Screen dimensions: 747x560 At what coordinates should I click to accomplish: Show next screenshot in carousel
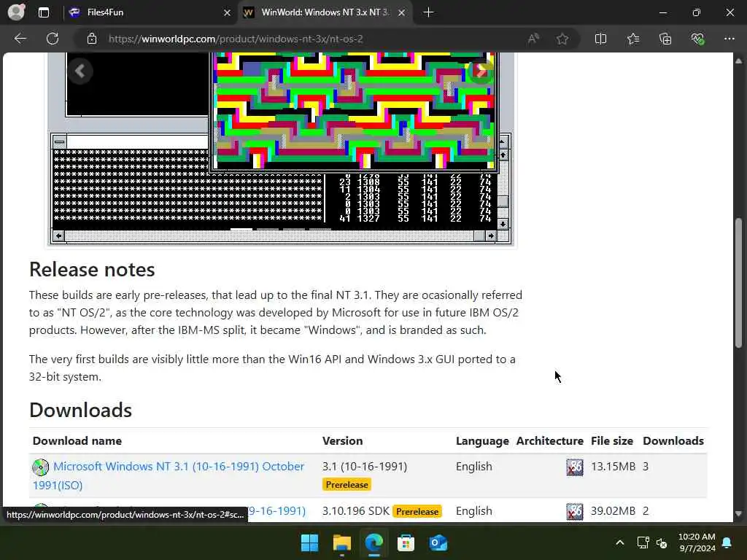481,71
